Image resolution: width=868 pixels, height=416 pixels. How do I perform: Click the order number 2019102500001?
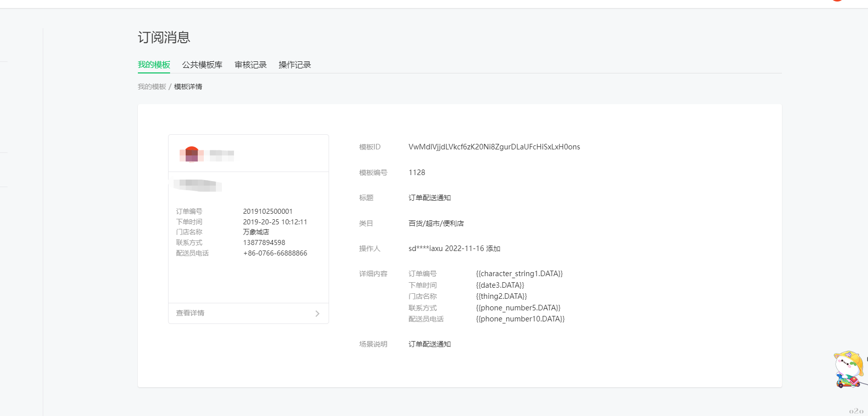267,211
